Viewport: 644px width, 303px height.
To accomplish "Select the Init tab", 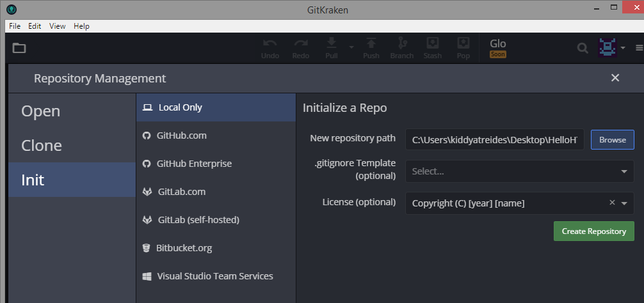I will [72, 180].
